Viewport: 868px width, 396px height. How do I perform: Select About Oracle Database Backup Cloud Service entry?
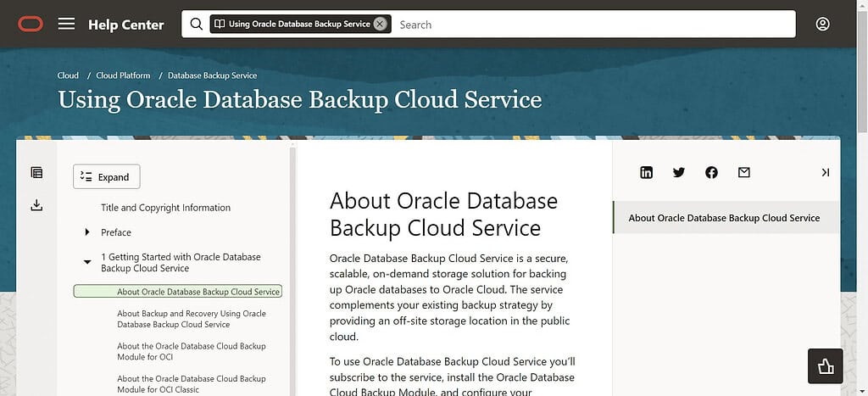(177, 292)
